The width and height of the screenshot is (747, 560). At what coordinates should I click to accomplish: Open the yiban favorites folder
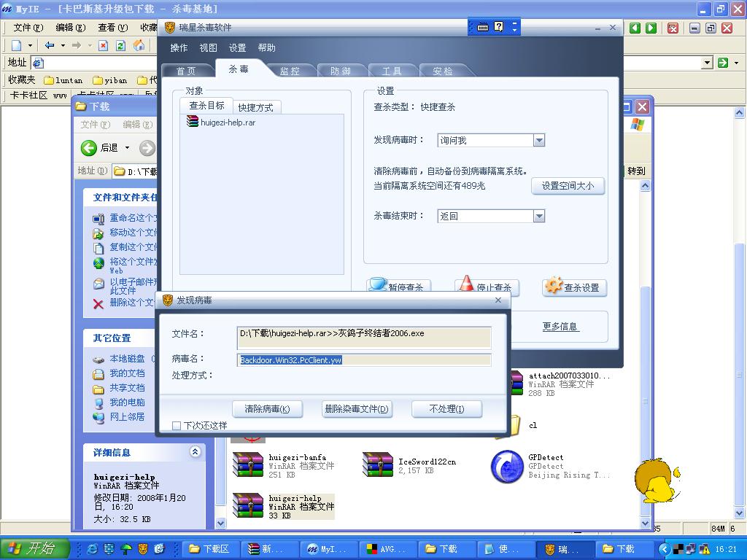[110, 80]
